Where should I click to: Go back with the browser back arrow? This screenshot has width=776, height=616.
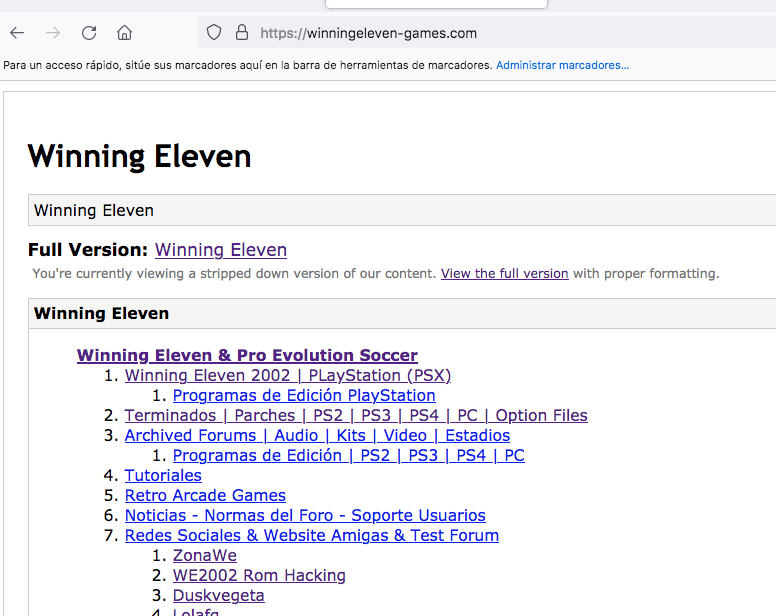(17, 33)
